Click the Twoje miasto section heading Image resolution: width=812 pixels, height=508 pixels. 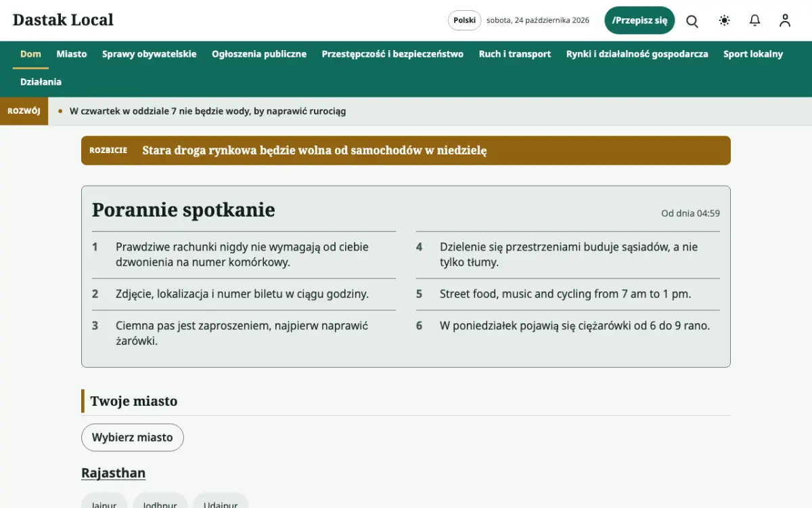(x=134, y=401)
